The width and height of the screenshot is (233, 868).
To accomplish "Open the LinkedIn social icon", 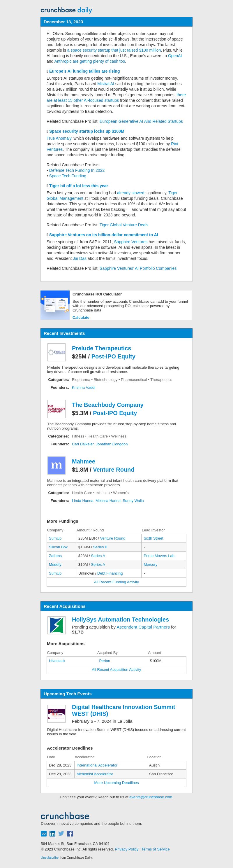I will (x=52, y=833).
